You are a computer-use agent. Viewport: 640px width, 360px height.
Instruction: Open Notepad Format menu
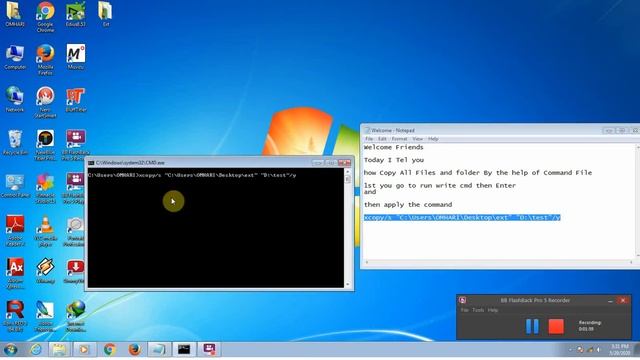point(399,139)
